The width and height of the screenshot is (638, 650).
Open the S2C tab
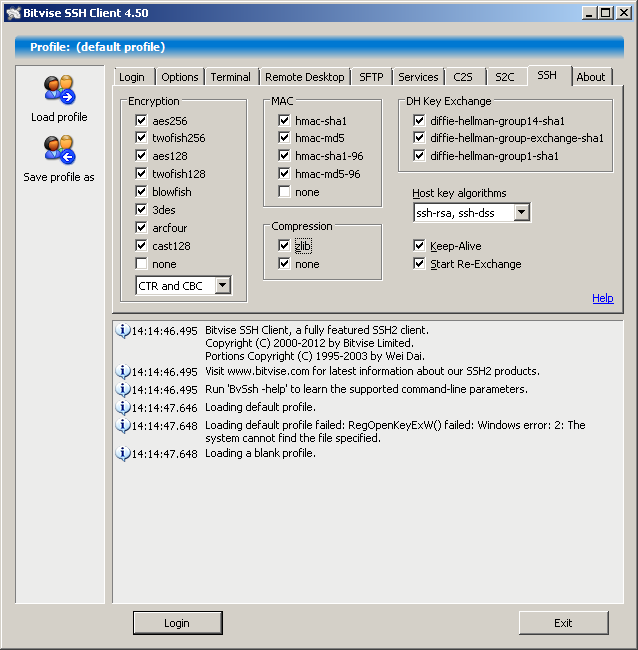tap(505, 77)
